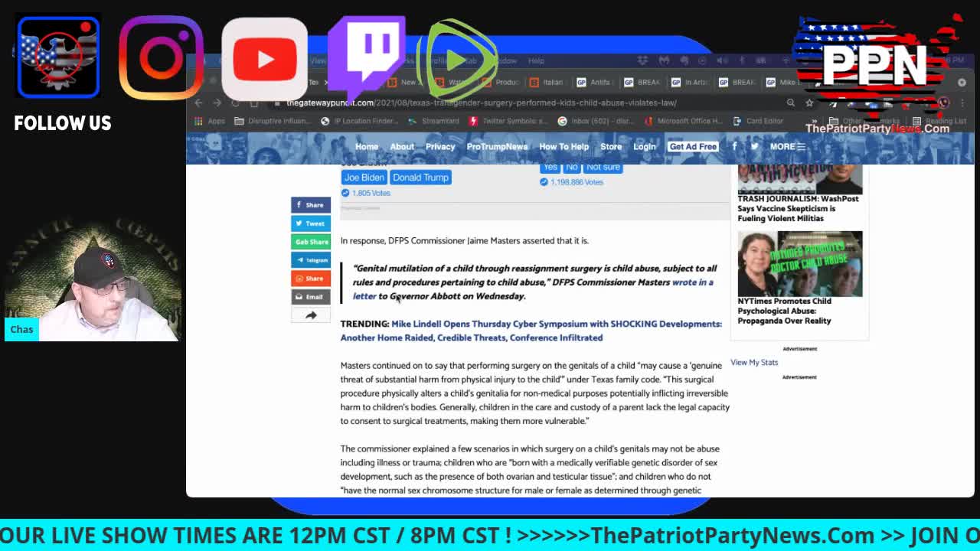Switch to the Antifa browser tab

593,82
